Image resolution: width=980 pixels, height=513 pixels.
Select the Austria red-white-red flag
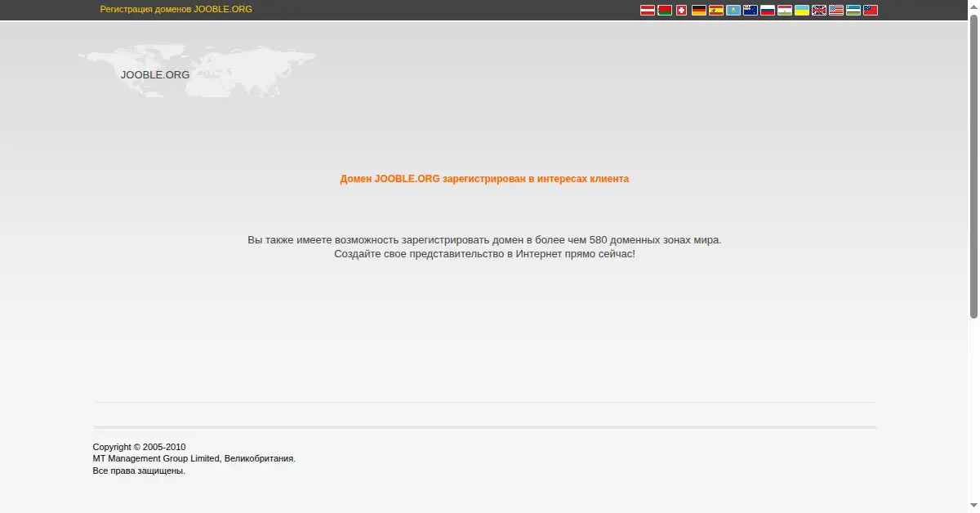(648, 10)
